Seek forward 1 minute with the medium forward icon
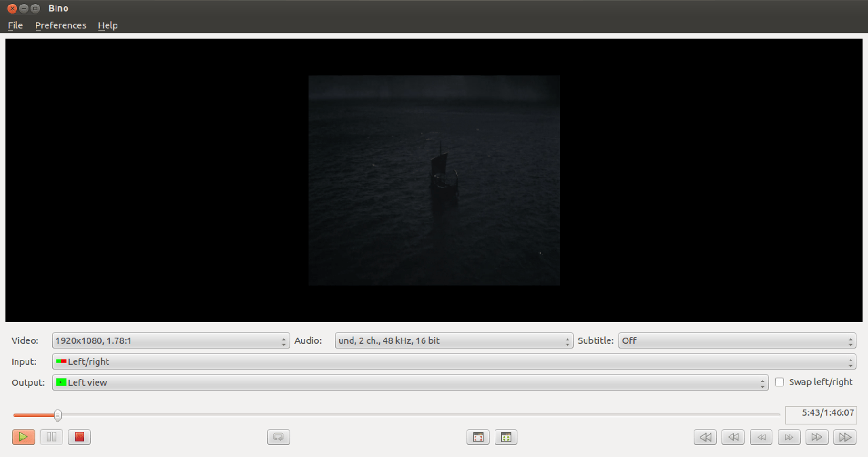 pos(817,437)
